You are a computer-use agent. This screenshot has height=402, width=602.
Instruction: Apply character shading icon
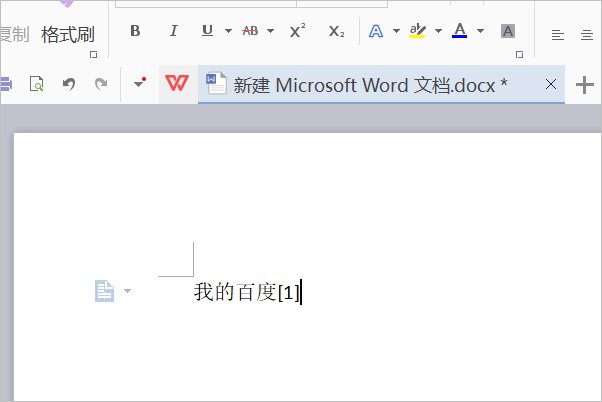[x=508, y=31]
